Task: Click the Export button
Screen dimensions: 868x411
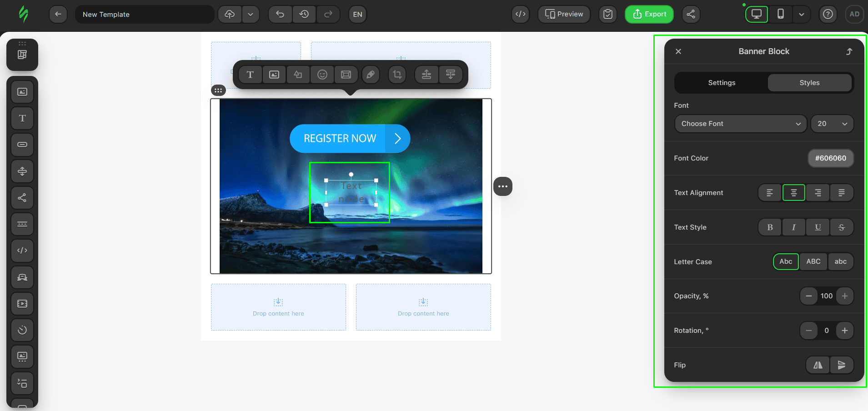Action: 649,14
